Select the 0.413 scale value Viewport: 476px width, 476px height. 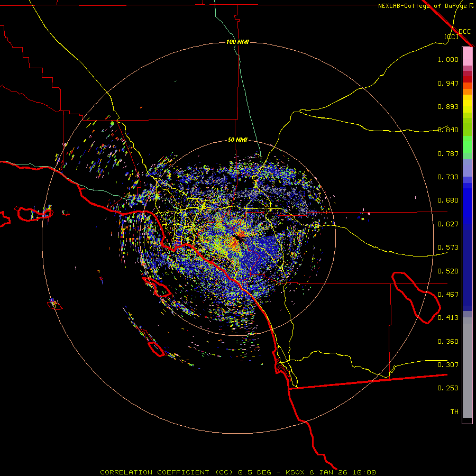click(x=448, y=318)
